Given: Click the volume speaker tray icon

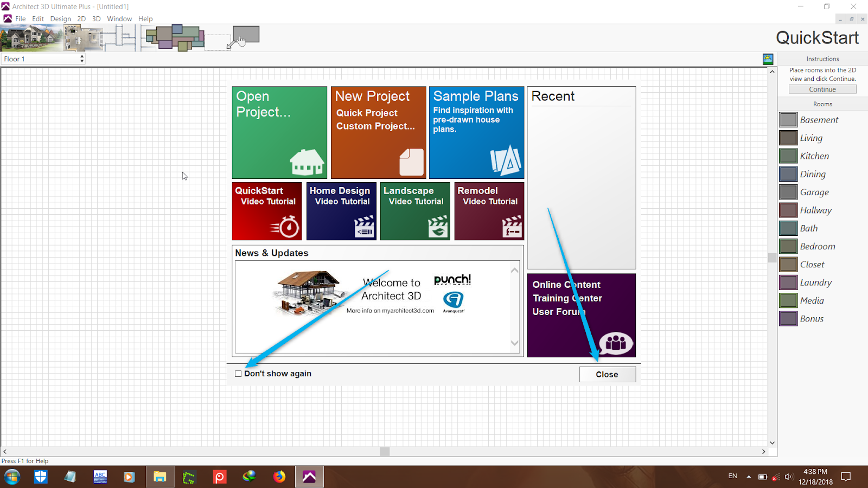Looking at the screenshot, I should pos(789,477).
